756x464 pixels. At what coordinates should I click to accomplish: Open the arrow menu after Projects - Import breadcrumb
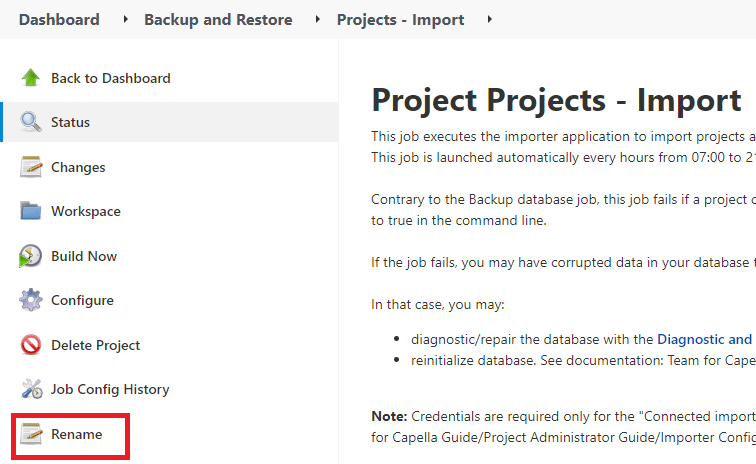click(490, 19)
